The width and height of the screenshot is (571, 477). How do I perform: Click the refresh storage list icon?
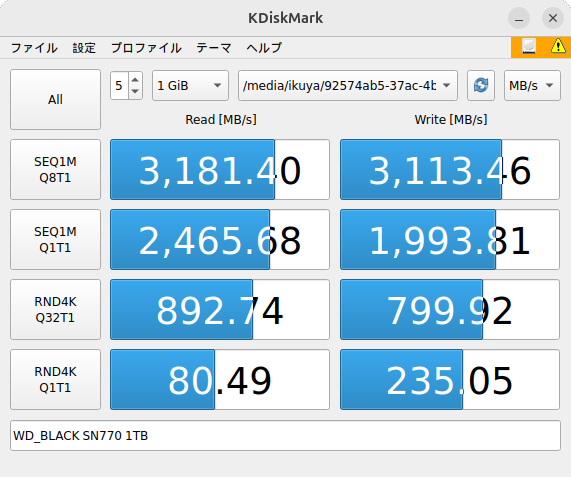481,86
